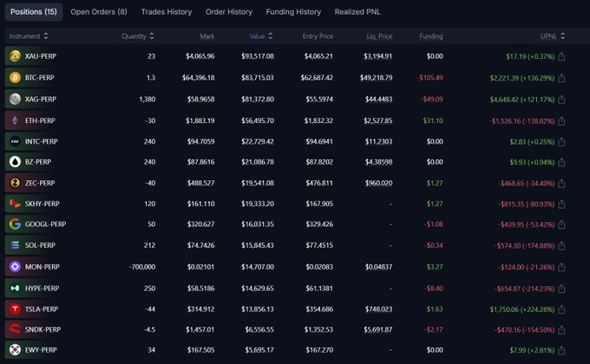Screen dimensions: 590x364
Task: Sort by Instrument column
Action: coord(29,36)
